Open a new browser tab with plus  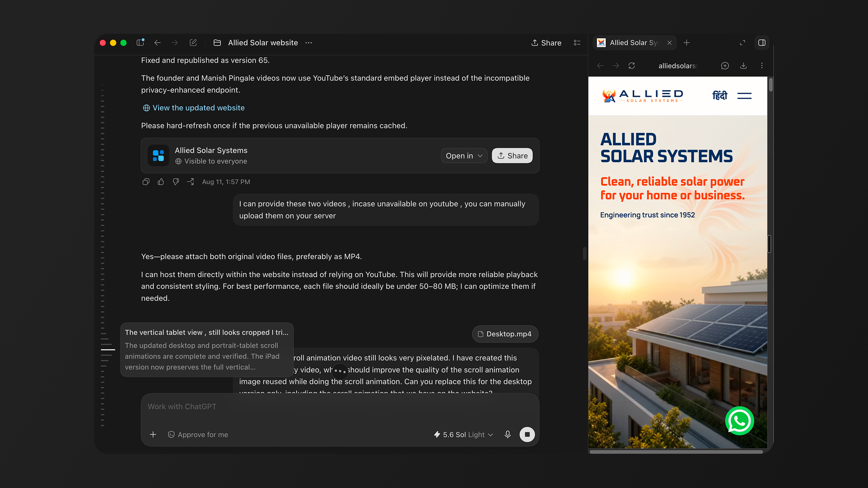tap(687, 43)
